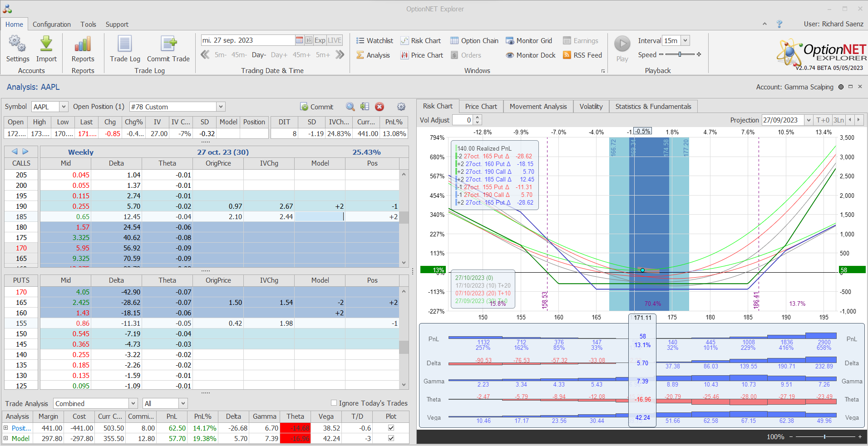Switch to the Support ribbon tab

(x=117, y=25)
